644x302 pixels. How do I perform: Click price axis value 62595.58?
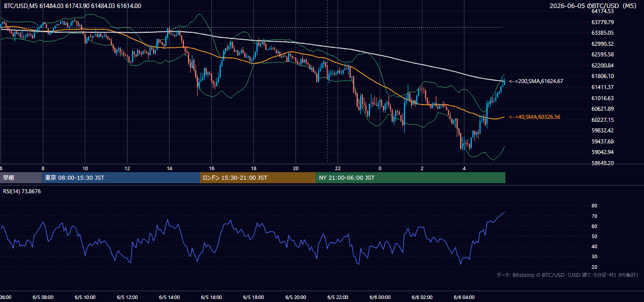click(603, 54)
